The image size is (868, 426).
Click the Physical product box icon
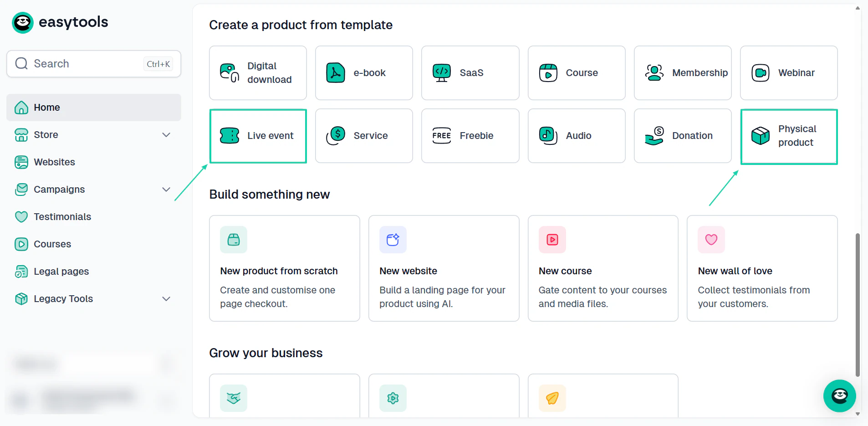(761, 136)
